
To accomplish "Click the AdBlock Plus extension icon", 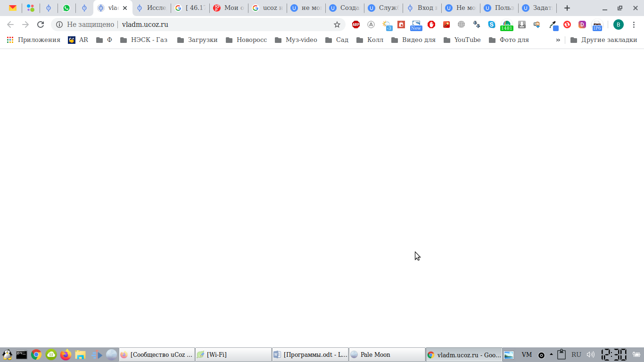I will point(356,25).
